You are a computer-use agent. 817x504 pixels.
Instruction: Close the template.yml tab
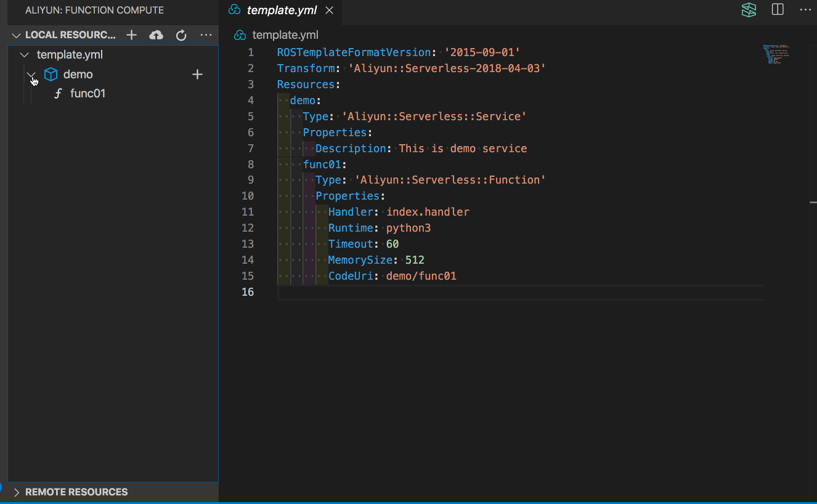point(329,10)
